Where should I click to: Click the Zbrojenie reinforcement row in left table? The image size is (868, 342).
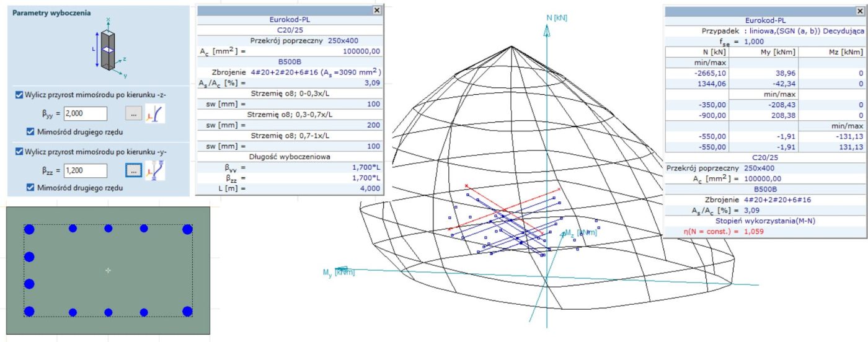tap(289, 72)
